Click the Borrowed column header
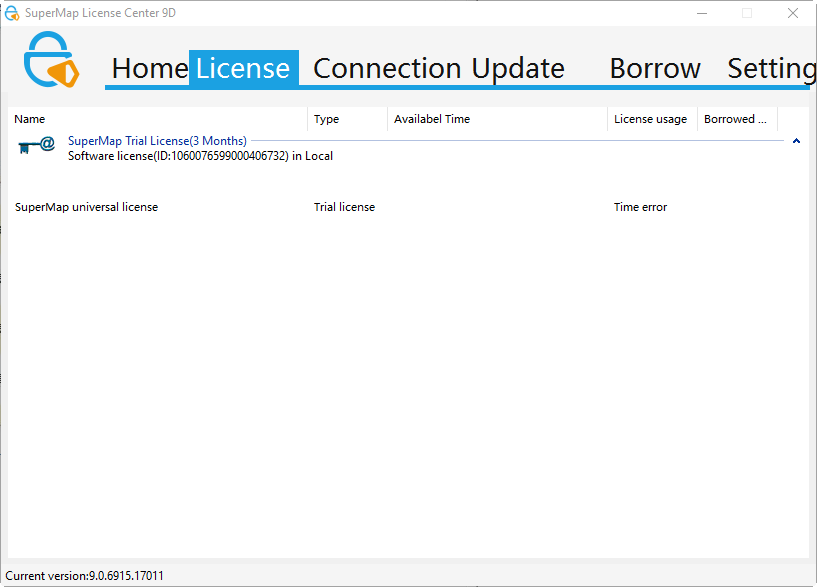This screenshot has height=587, width=817. pos(736,119)
